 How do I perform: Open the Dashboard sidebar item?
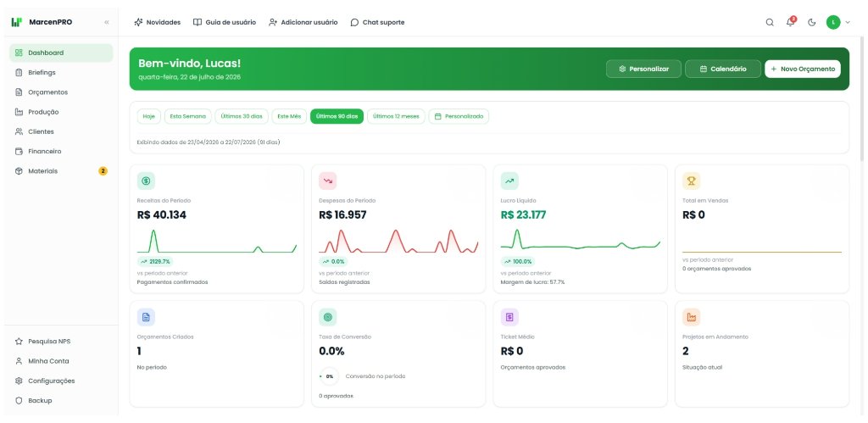(x=61, y=53)
